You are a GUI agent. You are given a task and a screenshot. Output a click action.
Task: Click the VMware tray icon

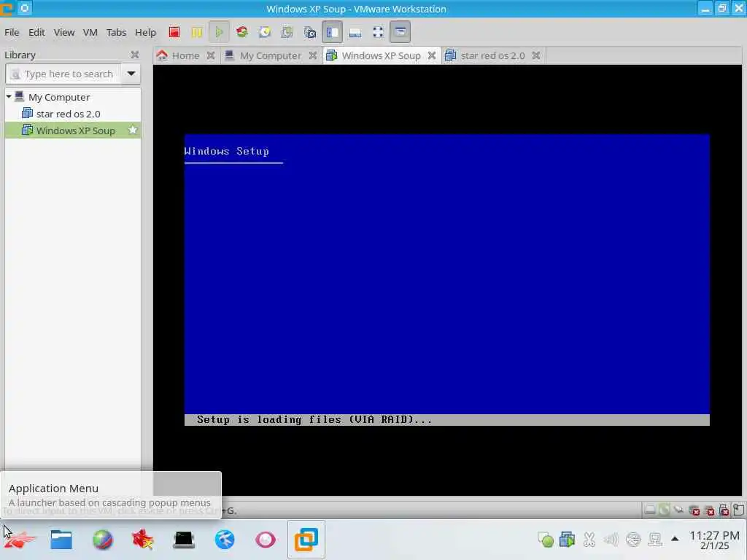[568, 540]
